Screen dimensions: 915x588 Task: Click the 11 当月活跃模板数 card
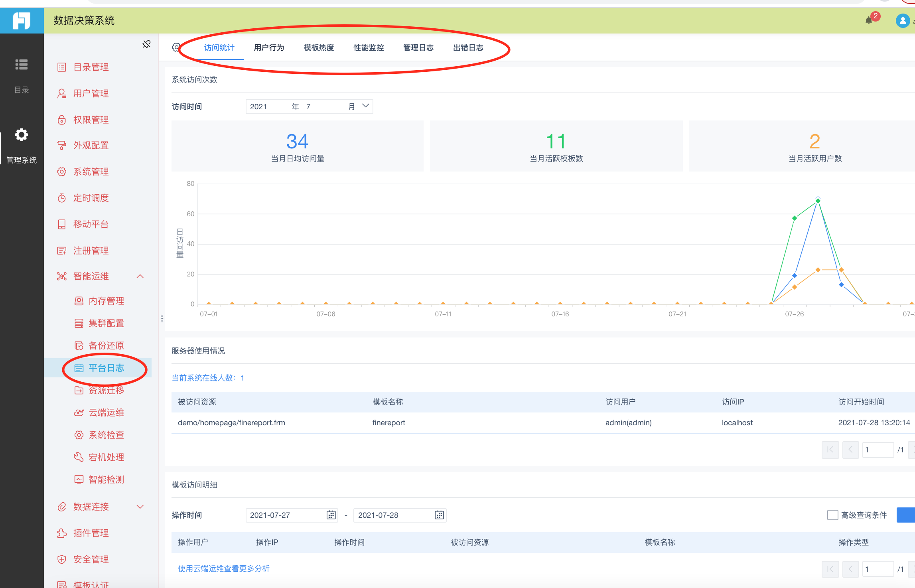[556, 146]
